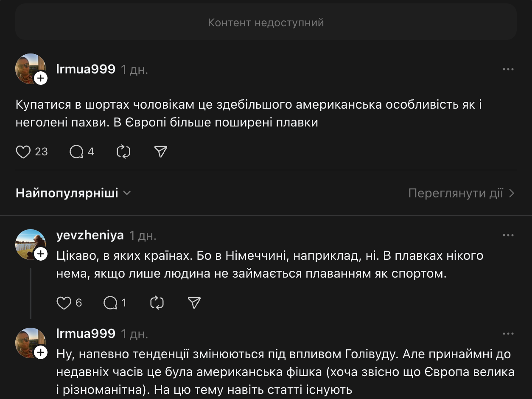Repost yevzheniya's reply
This screenshot has height=399, width=532.
coord(157,303)
